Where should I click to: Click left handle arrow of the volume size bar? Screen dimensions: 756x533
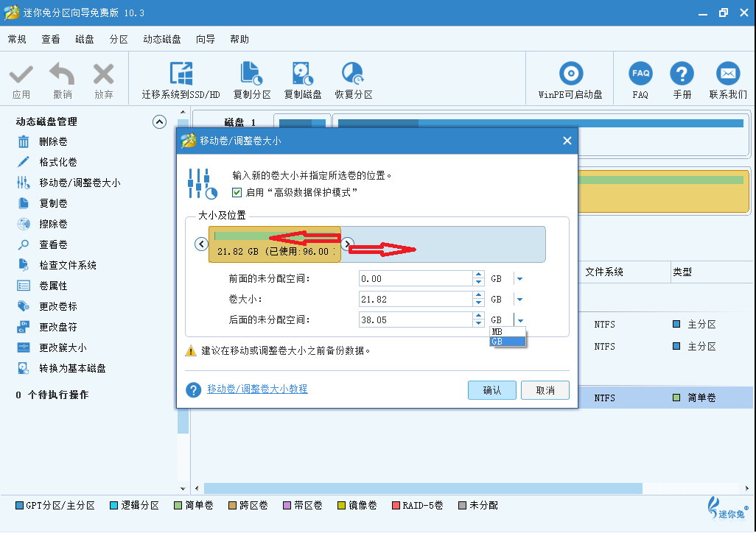(202, 244)
